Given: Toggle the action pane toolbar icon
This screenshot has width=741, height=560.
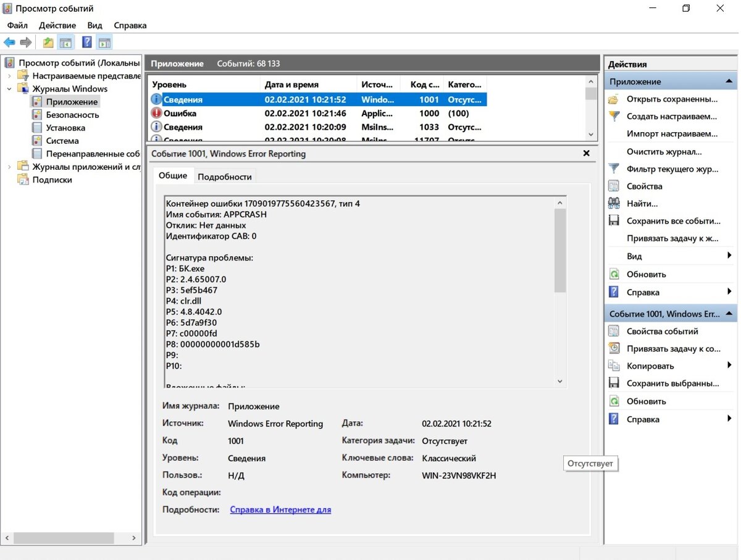Looking at the screenshot, I should coord(105,43).
